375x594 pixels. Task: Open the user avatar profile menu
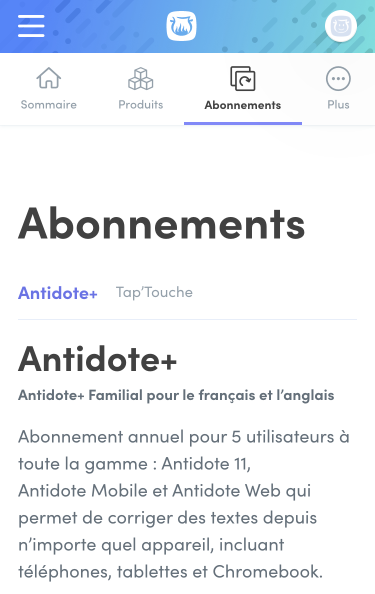point(341,26)
